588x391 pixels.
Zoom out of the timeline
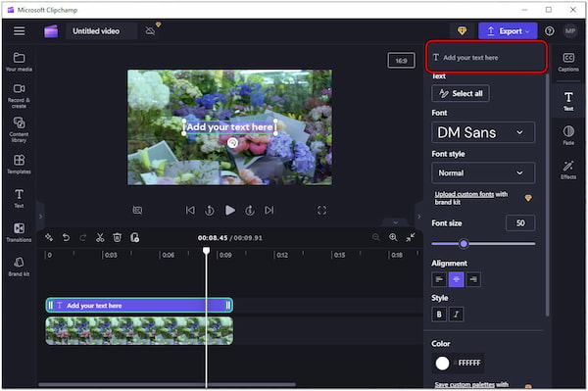click(375, 237)
